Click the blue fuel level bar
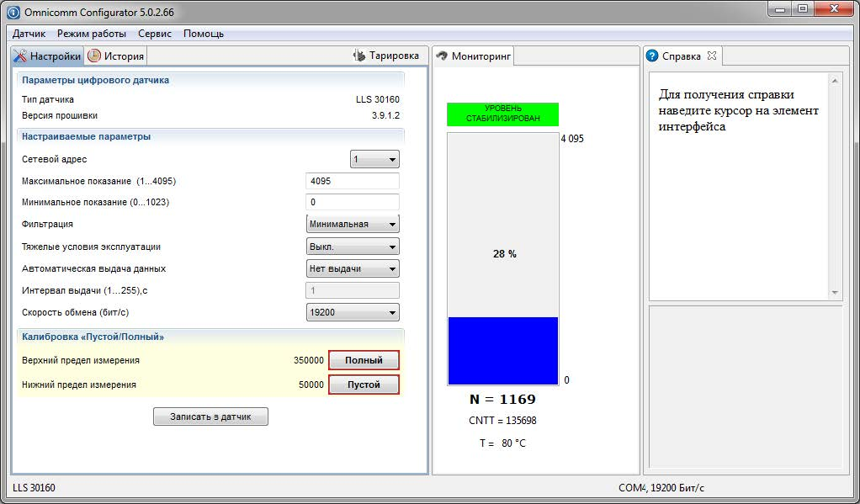The image size is (860, 504). coord(503,351)
